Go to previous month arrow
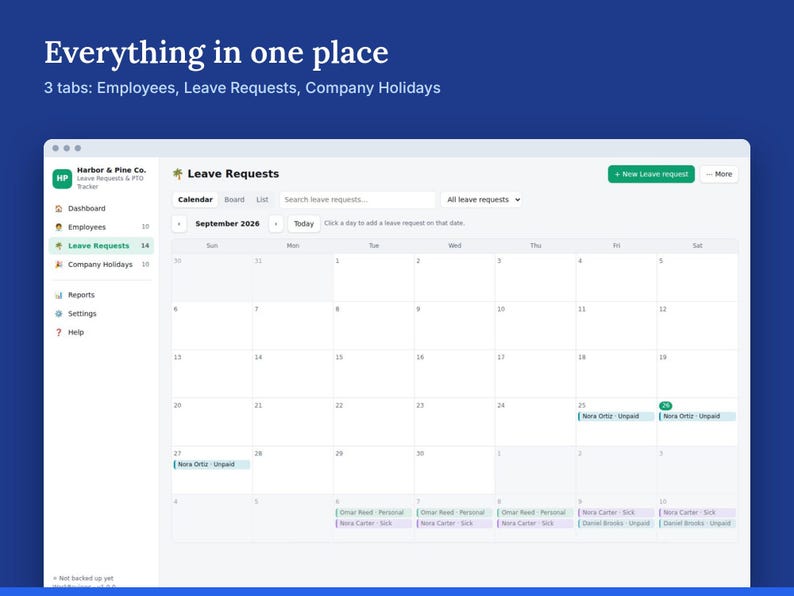The width and height of the screenshot is (794, 596). 179,224
